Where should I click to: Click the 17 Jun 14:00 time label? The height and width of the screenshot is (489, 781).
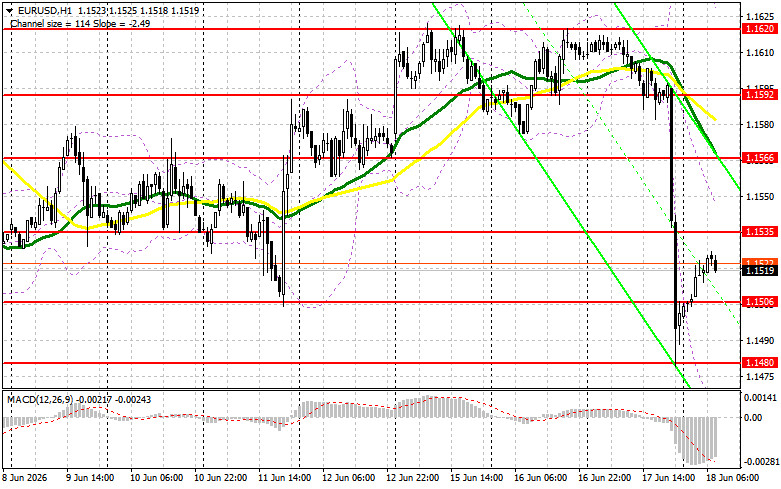click(x=668, y=478)
